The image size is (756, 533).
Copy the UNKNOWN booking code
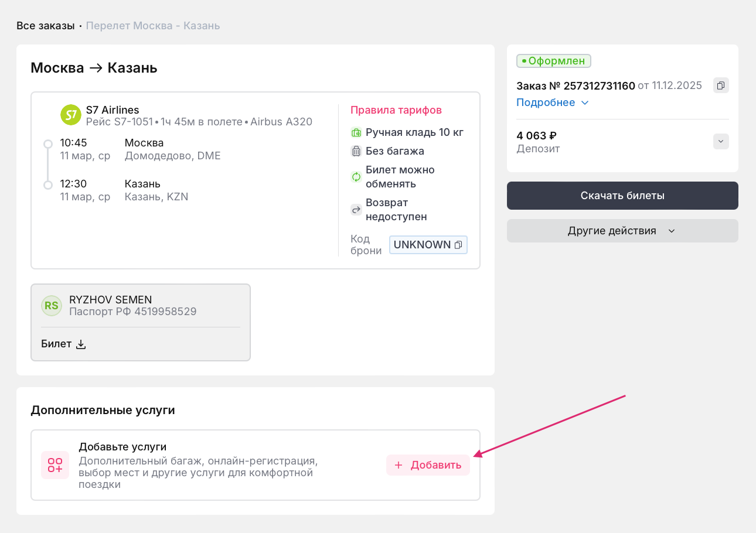click(458, 245)
